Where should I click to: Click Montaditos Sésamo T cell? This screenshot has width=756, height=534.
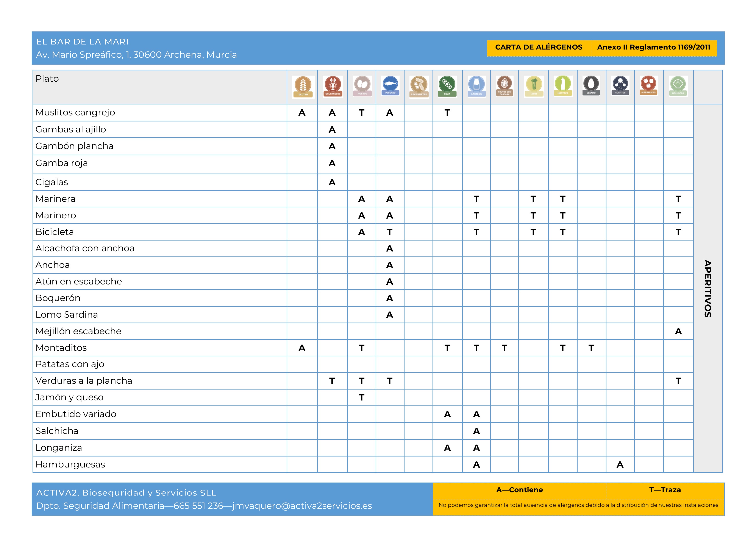click(x=591, y=348)
